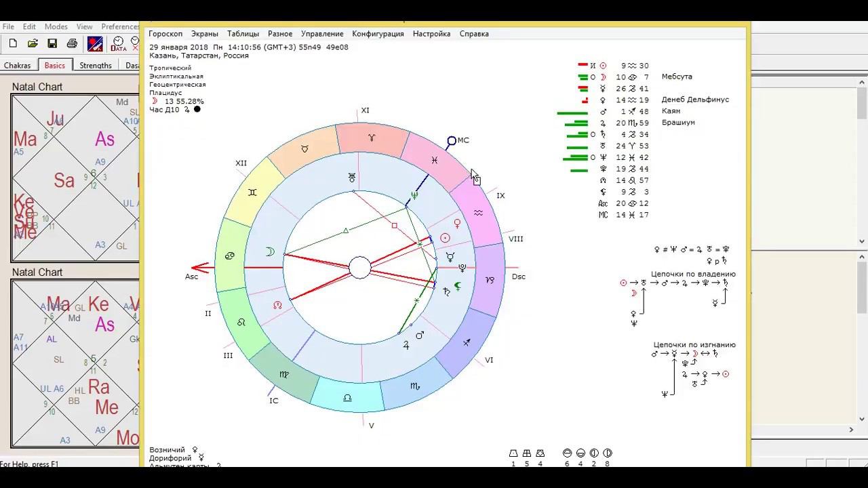Print the chart with printer icon

pos(72,43)
